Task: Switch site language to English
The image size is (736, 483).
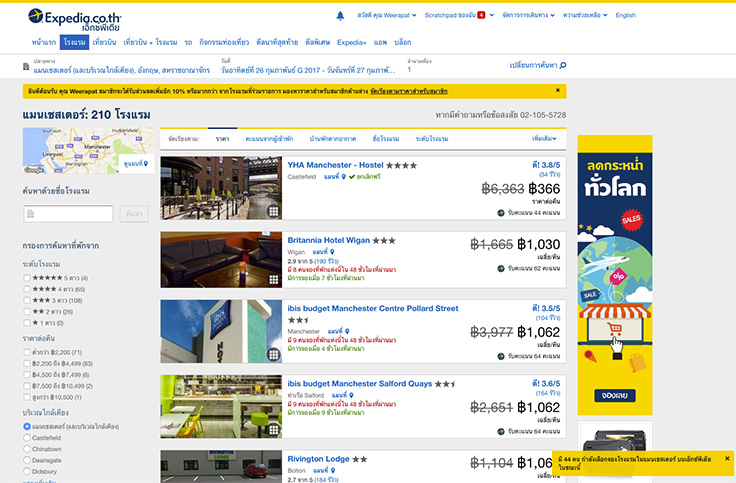Action: click(626, 15)
